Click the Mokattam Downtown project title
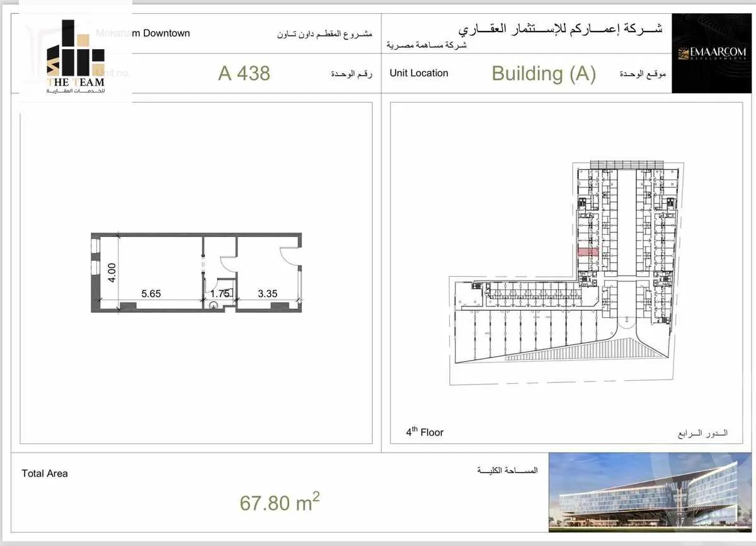The image size is (756, 546). pyautogui.click(x=144, y=33)
